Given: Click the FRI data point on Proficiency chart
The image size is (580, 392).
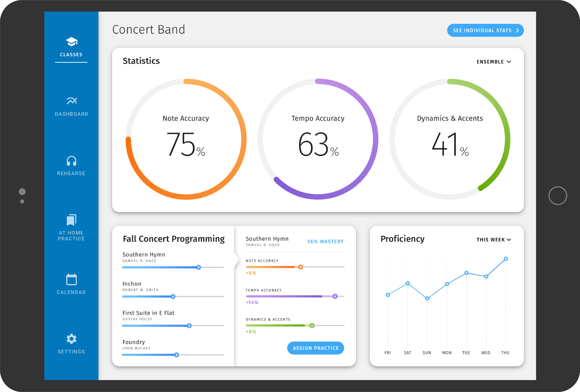Looking at the screenshot, I should [x=388, y=295].
